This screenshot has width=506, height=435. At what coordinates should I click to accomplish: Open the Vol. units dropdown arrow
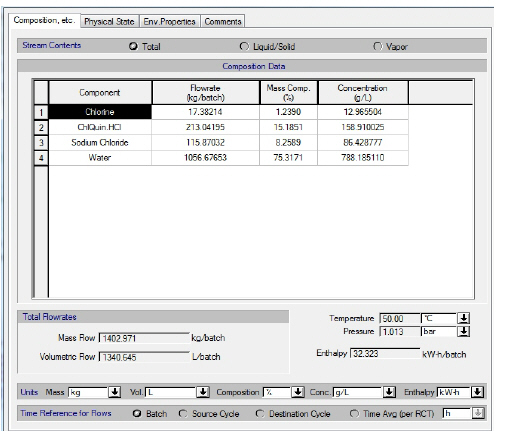(203, 392)
